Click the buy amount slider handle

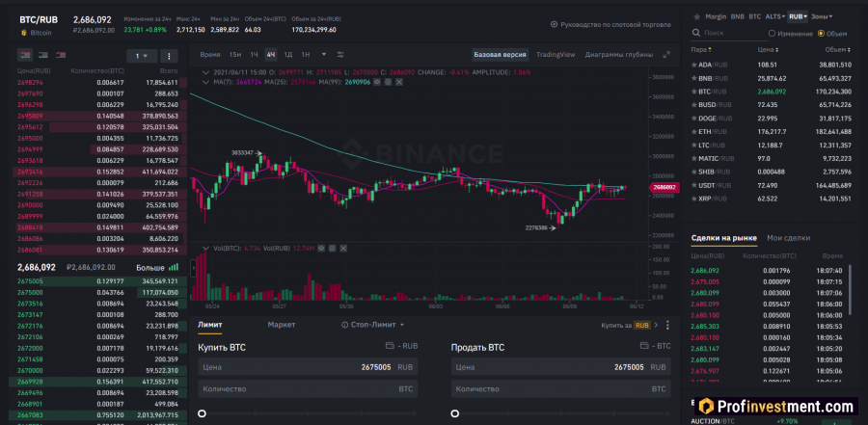tap(203, 413)
